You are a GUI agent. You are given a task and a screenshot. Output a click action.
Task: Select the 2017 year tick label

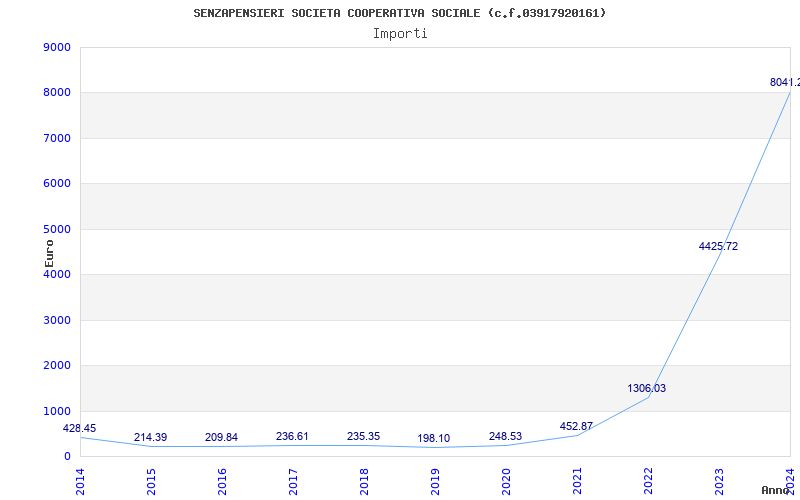(x=293, y=481)
